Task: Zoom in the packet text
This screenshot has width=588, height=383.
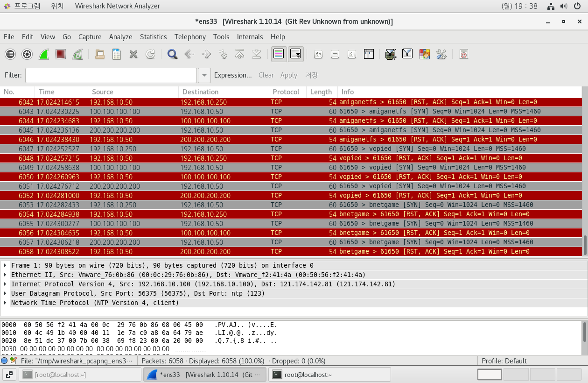Action: tap(318, 54)
